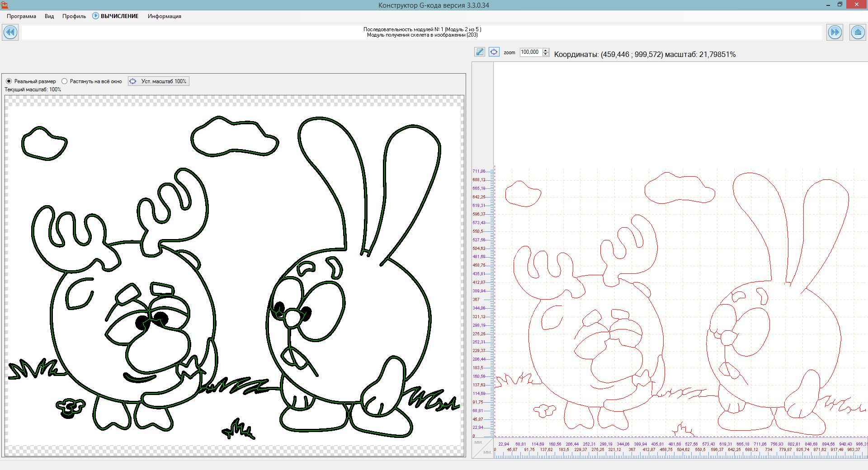Open the Информация menu
This screenshot has width=868, height=470.
pyautogui.click(x=165, y=16)
